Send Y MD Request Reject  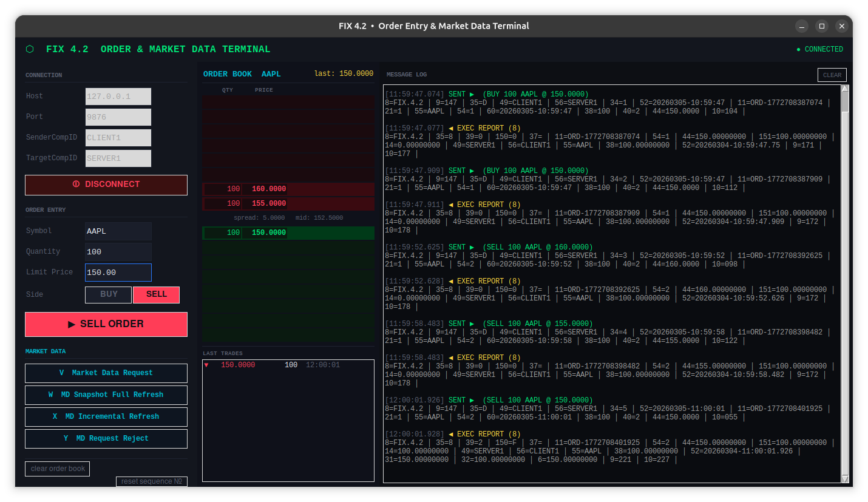pyautogui.click(x=106, y=439)
